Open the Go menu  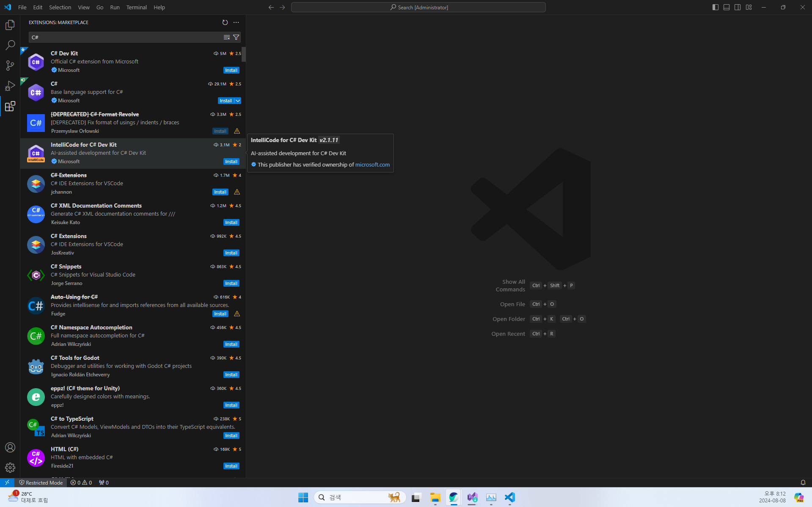coord(100,7)
